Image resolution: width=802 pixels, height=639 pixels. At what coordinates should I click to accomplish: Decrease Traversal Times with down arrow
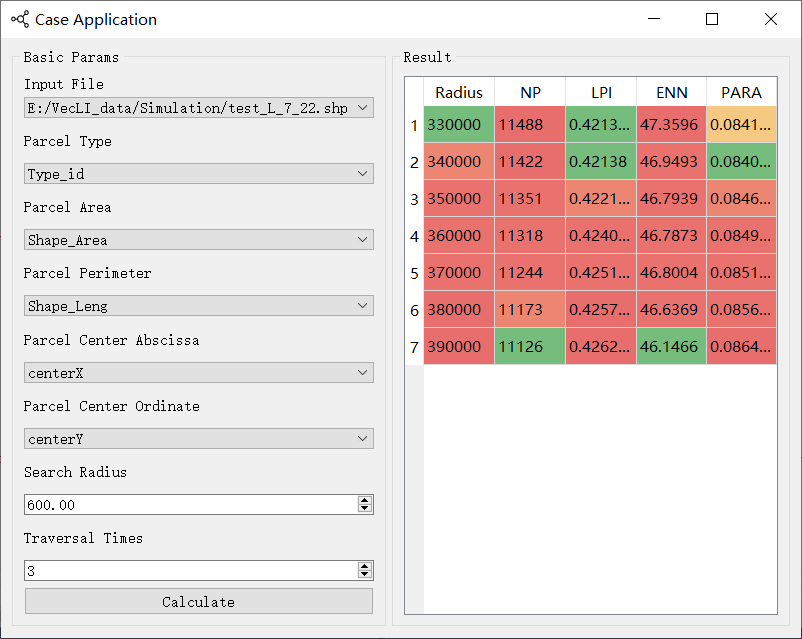(x=365, y=575)
